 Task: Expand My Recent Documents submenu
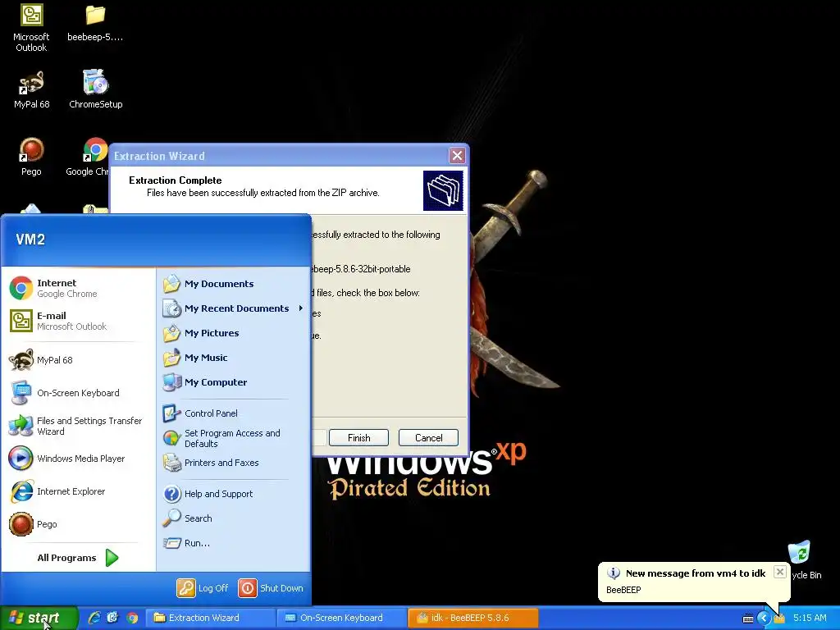coord(234,308)
